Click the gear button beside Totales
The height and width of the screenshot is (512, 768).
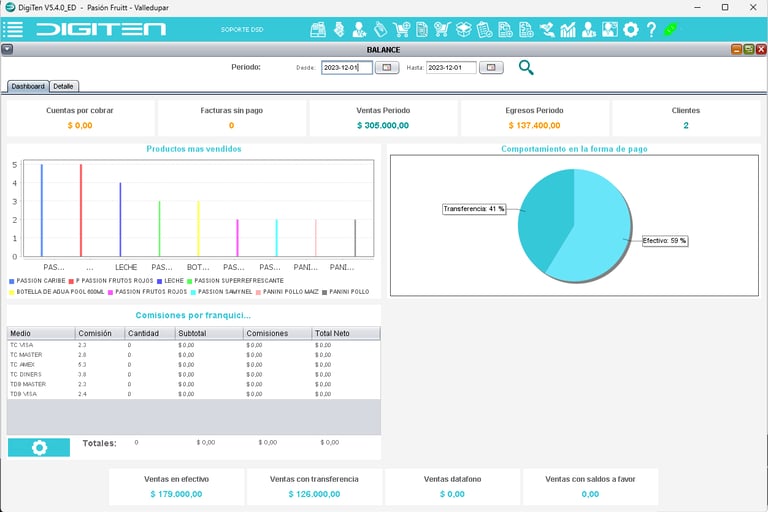click(39, 447)
